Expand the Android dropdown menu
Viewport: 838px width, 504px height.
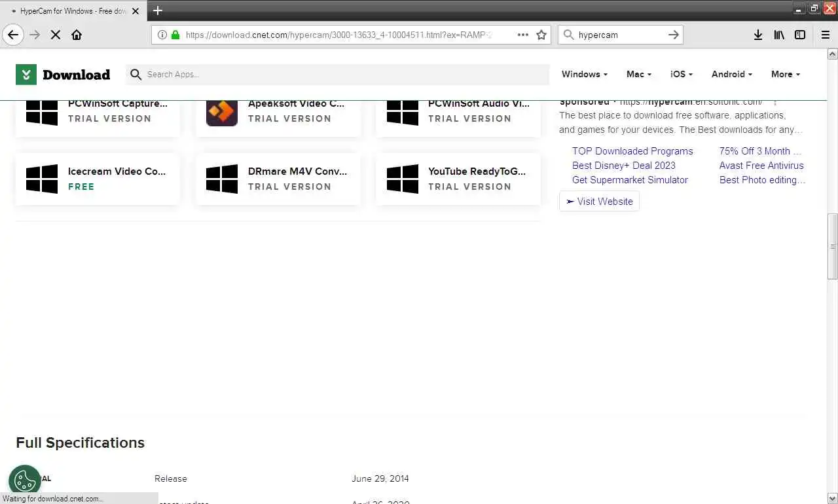tap(732, 75)
